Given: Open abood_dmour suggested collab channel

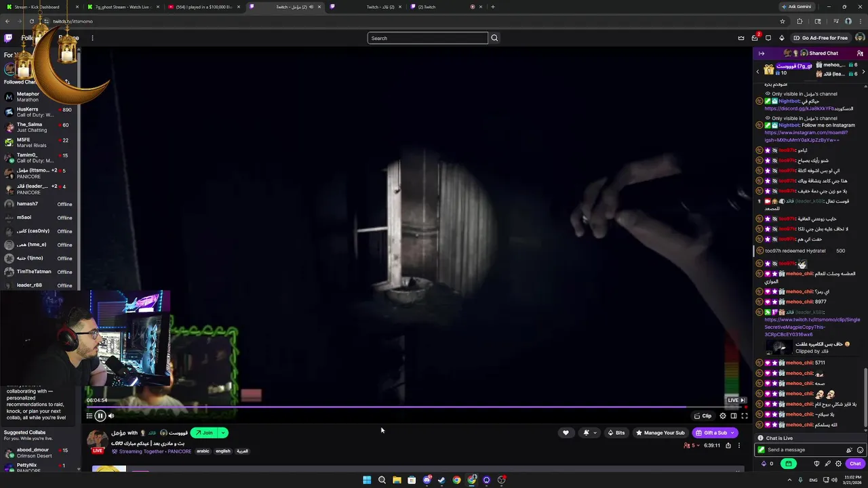Looking at the screenshot, I should pyautogui.click(x=39, y=453).
